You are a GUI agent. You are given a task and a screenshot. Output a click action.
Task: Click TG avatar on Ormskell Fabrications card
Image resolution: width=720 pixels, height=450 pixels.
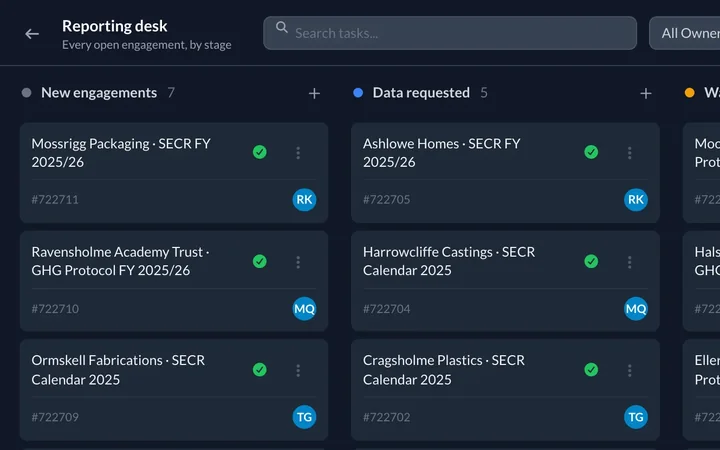[304, 417]
